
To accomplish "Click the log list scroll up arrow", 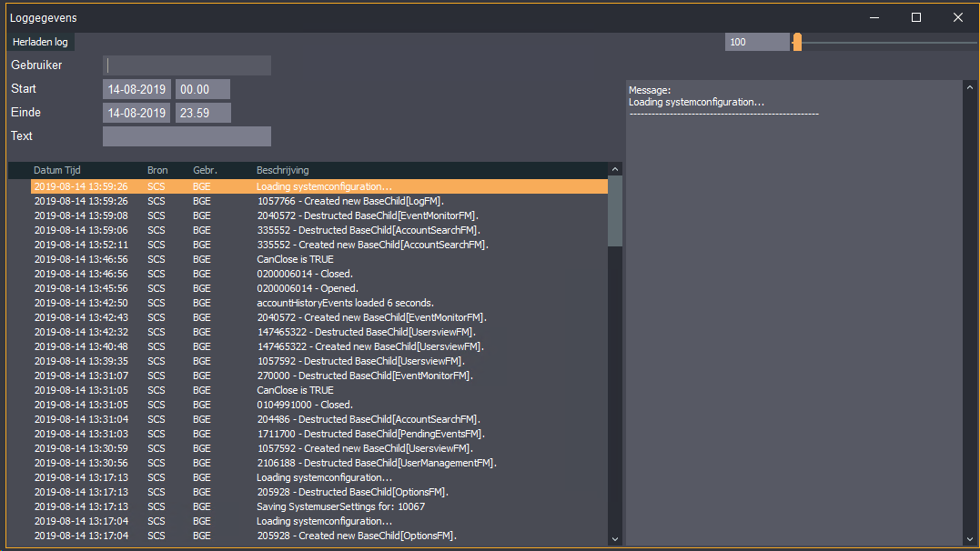I will [x=615, y=169].
